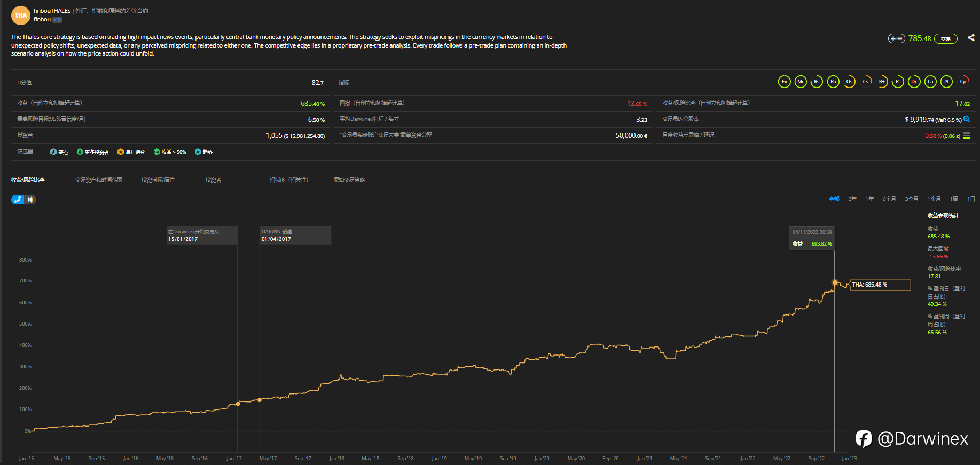Open the Ex experience score indicator

pos(784,82)
